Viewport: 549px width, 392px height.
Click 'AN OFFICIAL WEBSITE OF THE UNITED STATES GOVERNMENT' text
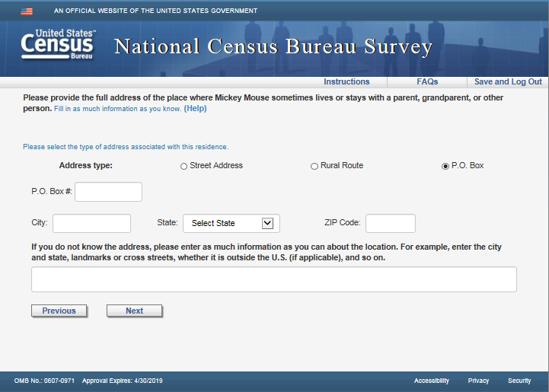pos(155,11)
